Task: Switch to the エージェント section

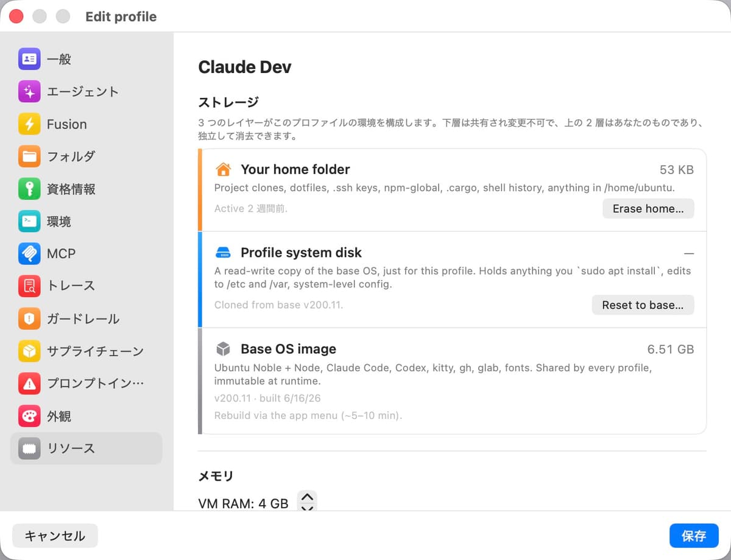Action: 87,91
